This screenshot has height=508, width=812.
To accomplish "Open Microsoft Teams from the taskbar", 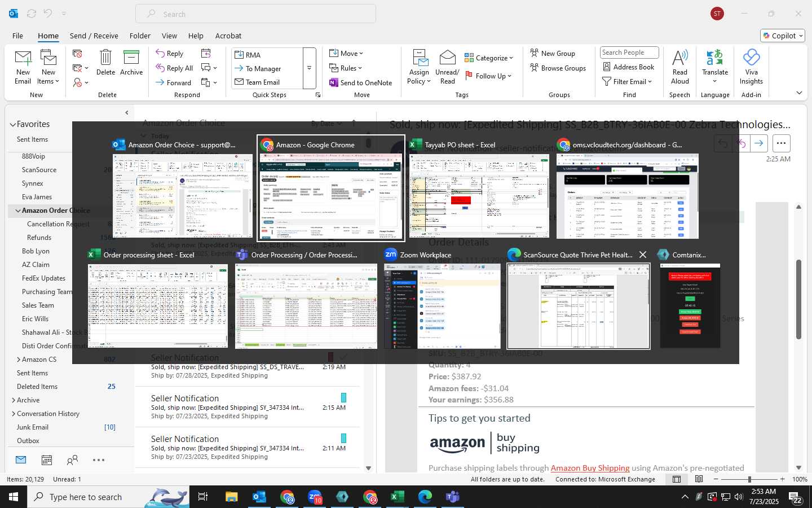I will 452,497.
